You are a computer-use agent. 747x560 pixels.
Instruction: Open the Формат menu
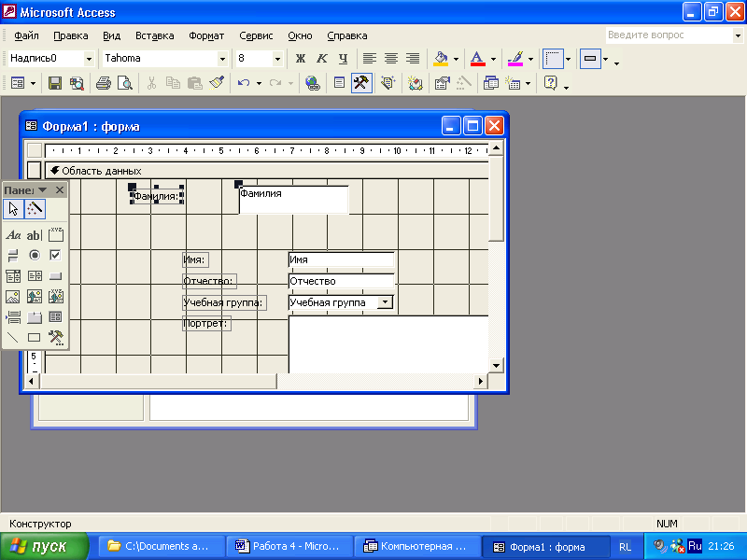[x=206, y=35]
